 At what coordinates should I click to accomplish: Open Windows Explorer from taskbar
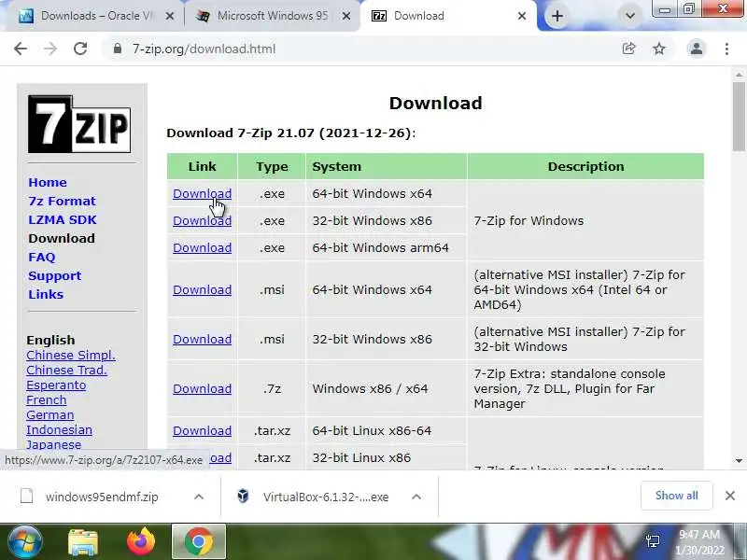pyautogui.click(x=83, y=542)
